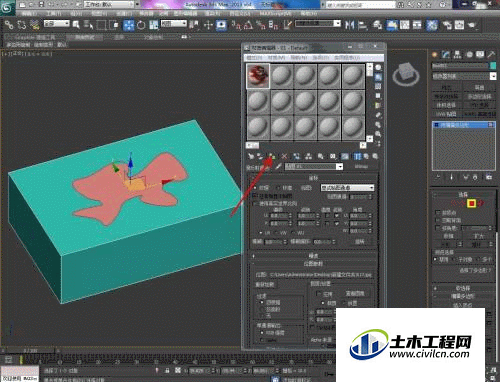Image resolution: width=500 pixels, height=382 pixels.
Task: Open selection filter dropdown in toolbar
Action: point(56,24)
